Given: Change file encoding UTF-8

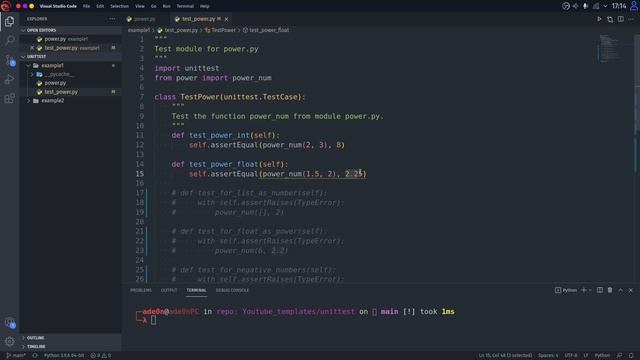Looking at the screenshot, I should (571, 356).
